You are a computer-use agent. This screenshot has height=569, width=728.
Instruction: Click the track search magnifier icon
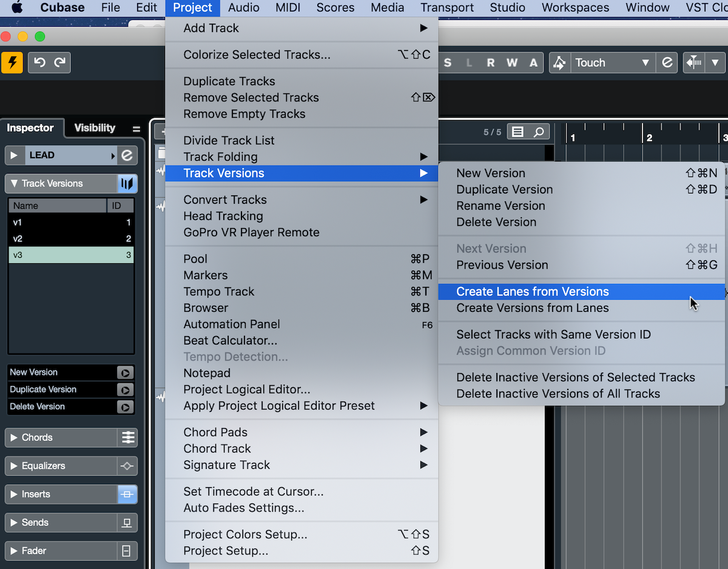[x=539, y=132]
